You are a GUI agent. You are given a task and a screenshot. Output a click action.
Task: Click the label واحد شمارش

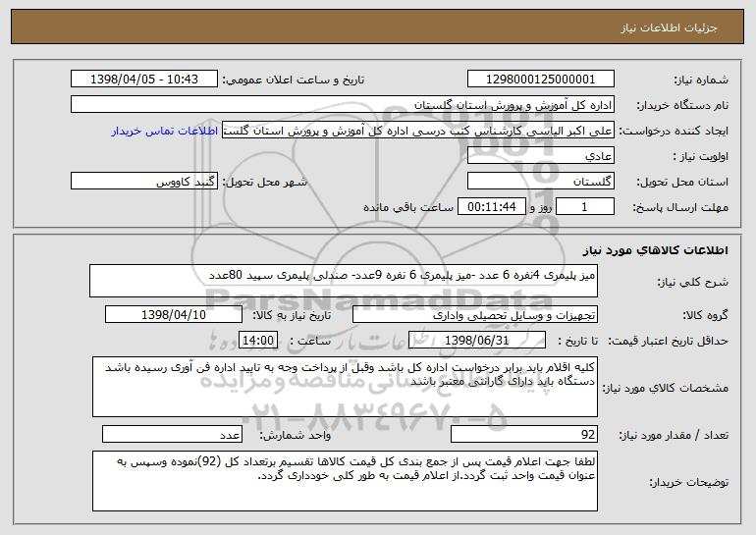(296, 435)
